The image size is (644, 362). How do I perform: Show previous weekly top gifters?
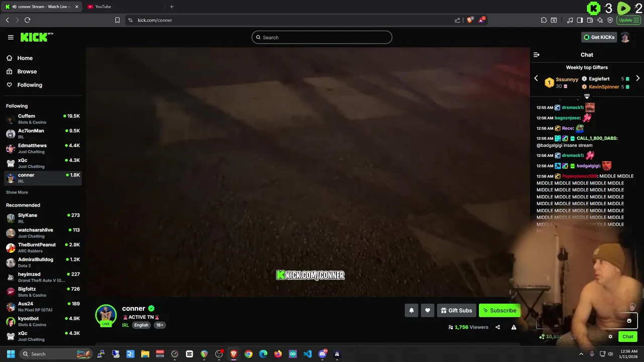pyautogui.click(x=536, y=78)
